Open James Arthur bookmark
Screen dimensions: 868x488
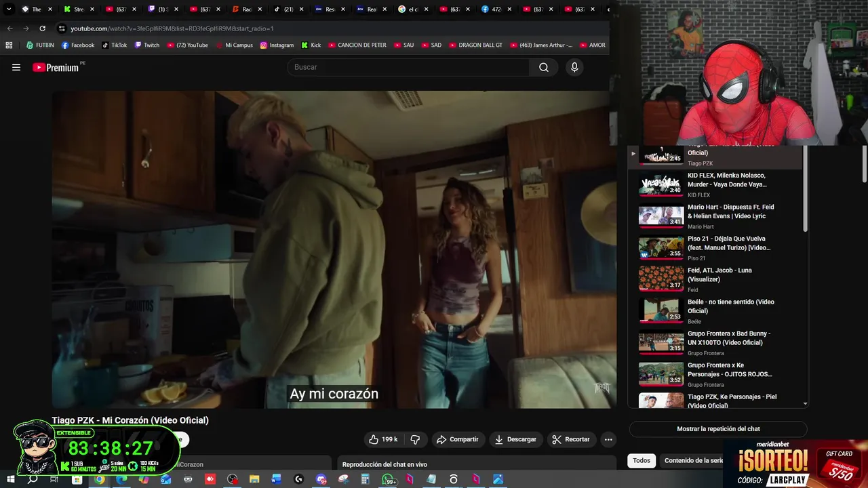[x=541, y=45]
